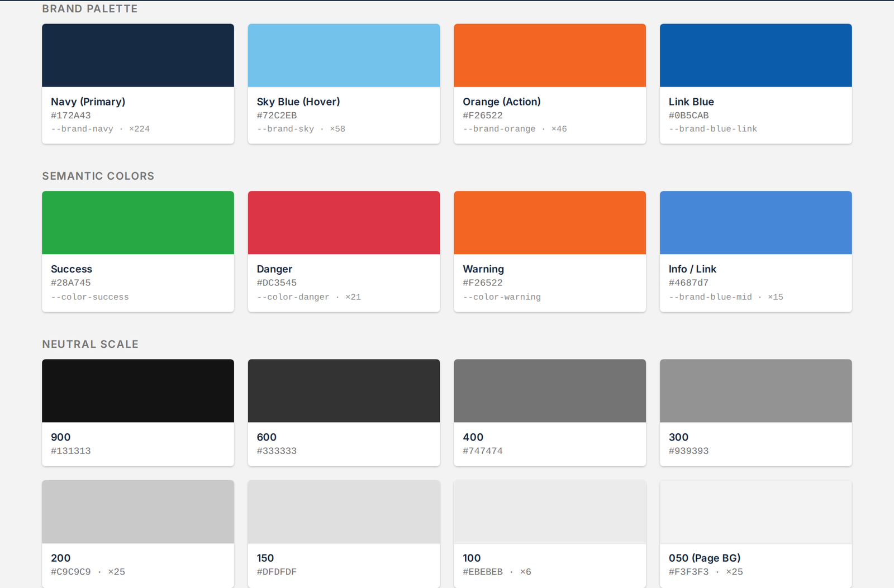Viewport: 894px width, 588px height.
Task: Choose the Link Blue swatch
Action: (x=756, y=55)
